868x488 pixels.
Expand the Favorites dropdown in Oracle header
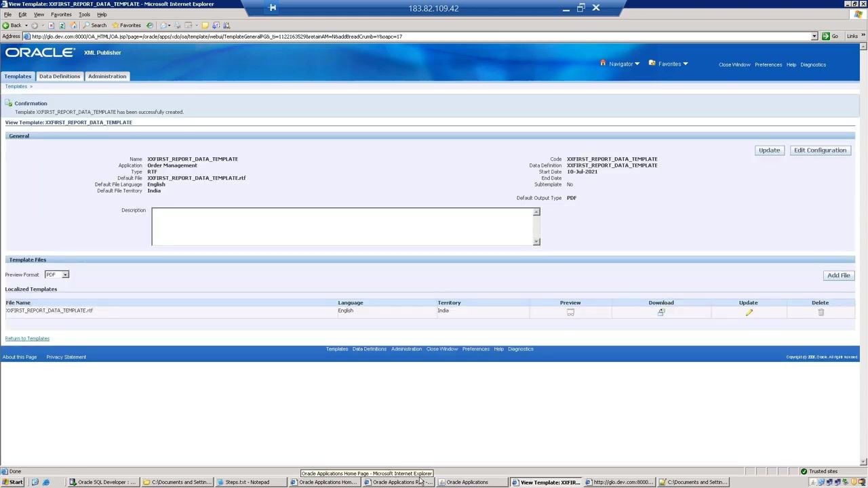point(685,64)
